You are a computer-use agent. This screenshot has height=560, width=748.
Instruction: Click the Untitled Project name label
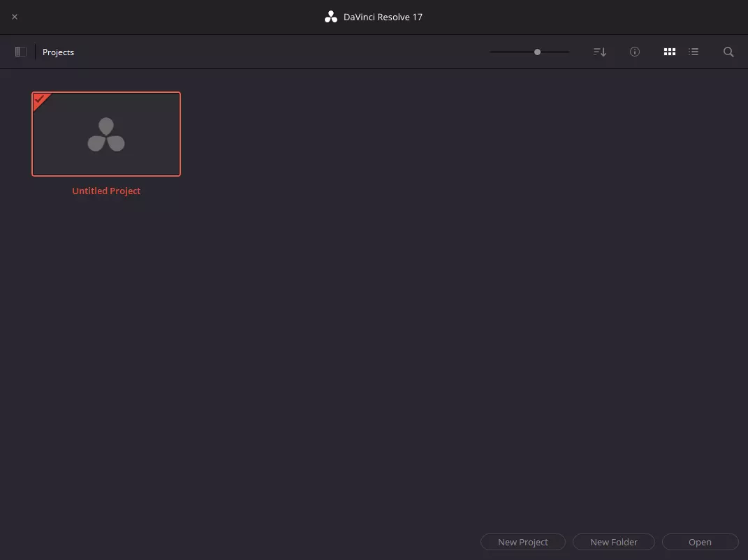pos(106,191)
